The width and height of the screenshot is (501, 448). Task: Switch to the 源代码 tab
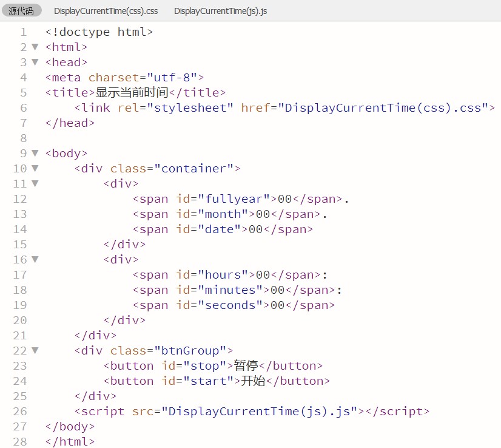[21, 11]
